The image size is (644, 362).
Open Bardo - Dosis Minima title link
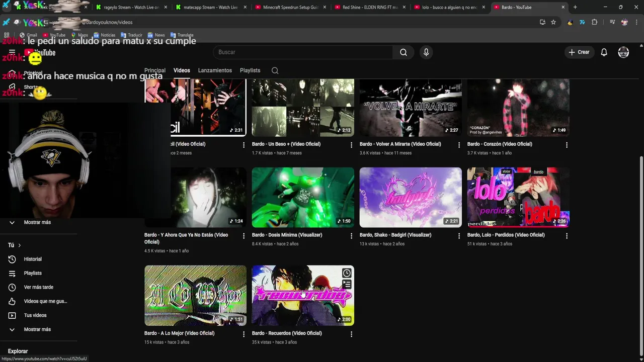pos(287,235)
